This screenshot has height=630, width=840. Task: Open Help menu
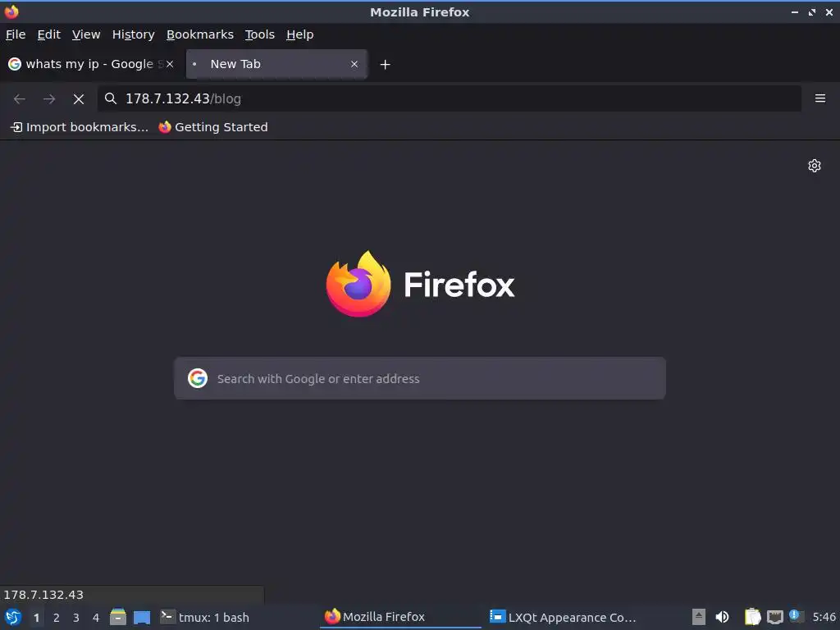click(x=300, y=34)
